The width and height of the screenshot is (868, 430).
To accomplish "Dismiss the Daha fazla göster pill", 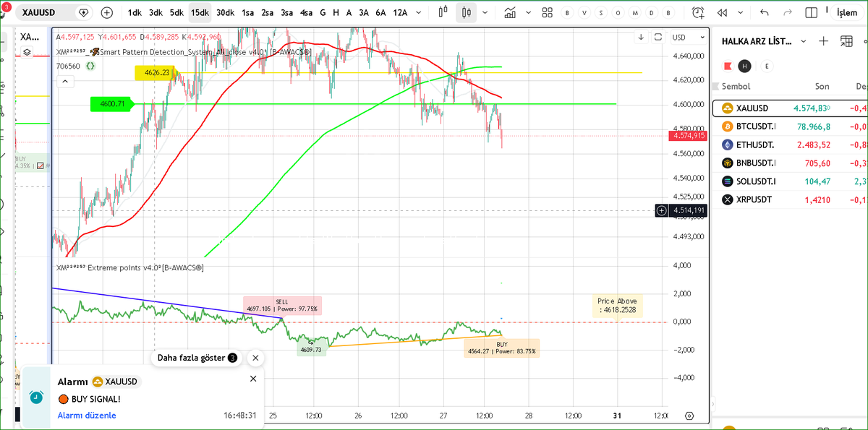I will [255, 358].
